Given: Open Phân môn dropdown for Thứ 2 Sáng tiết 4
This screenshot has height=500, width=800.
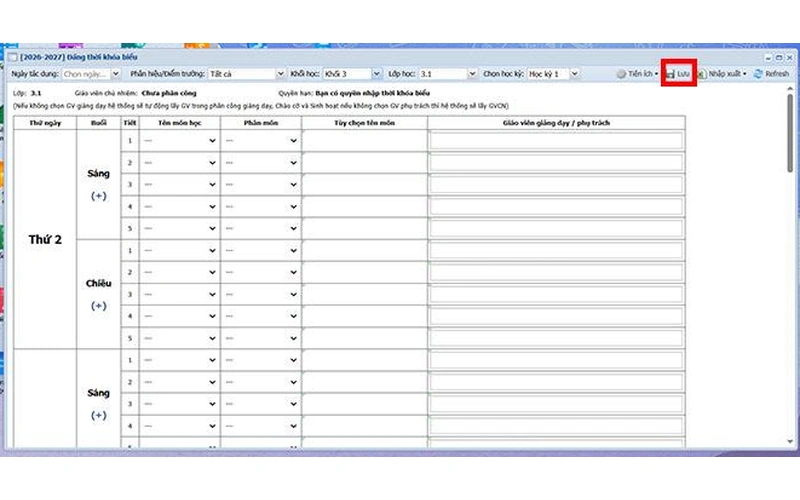Looking at the screenshot, I should click(x=261, y=207).
